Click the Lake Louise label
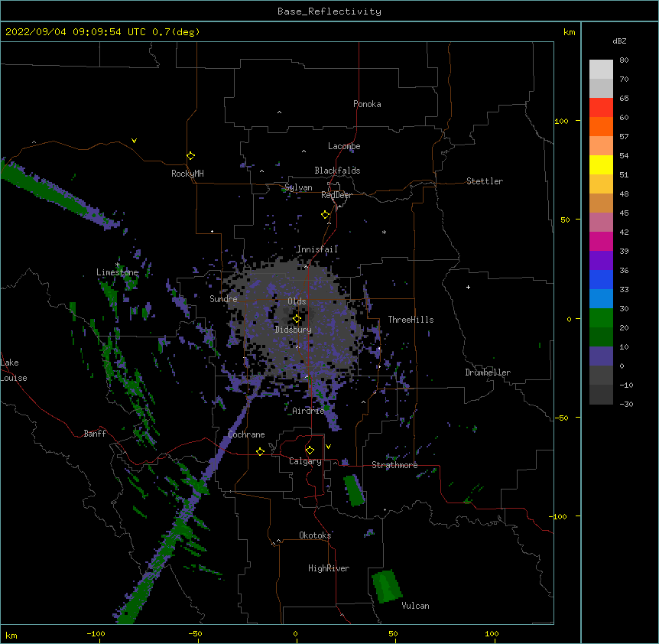 14,370
